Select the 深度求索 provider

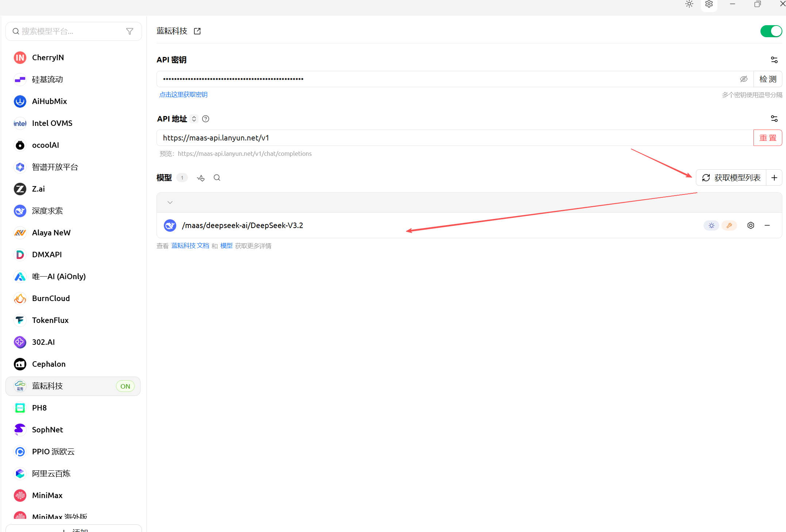(x=73, y=211)
